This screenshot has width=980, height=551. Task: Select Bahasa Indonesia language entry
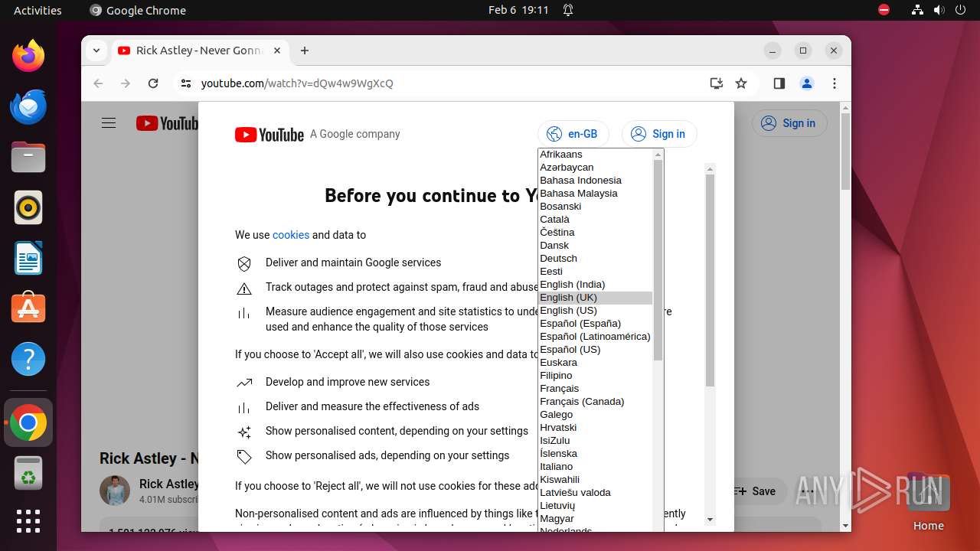pos(596,181)
